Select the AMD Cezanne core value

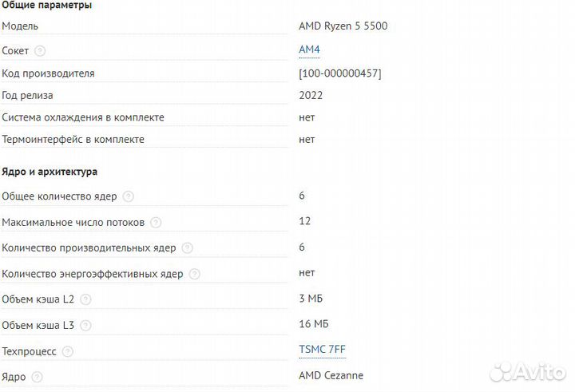pos(331,375)
